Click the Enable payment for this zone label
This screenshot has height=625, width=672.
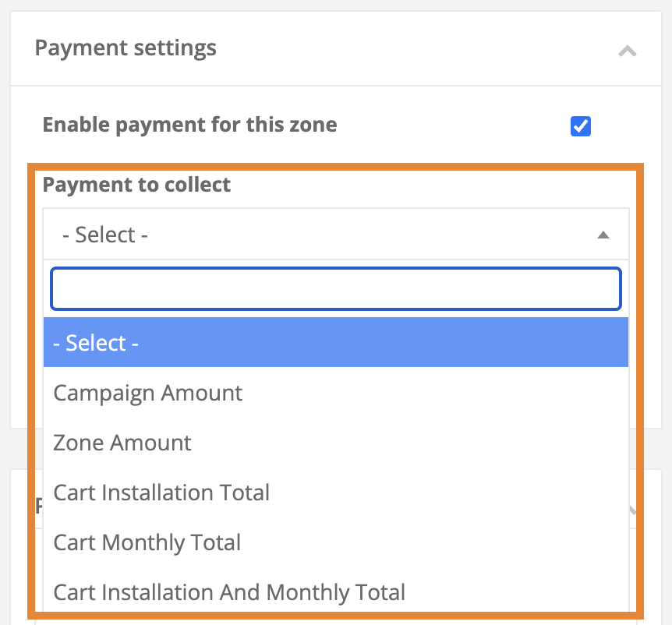point(189,125)
